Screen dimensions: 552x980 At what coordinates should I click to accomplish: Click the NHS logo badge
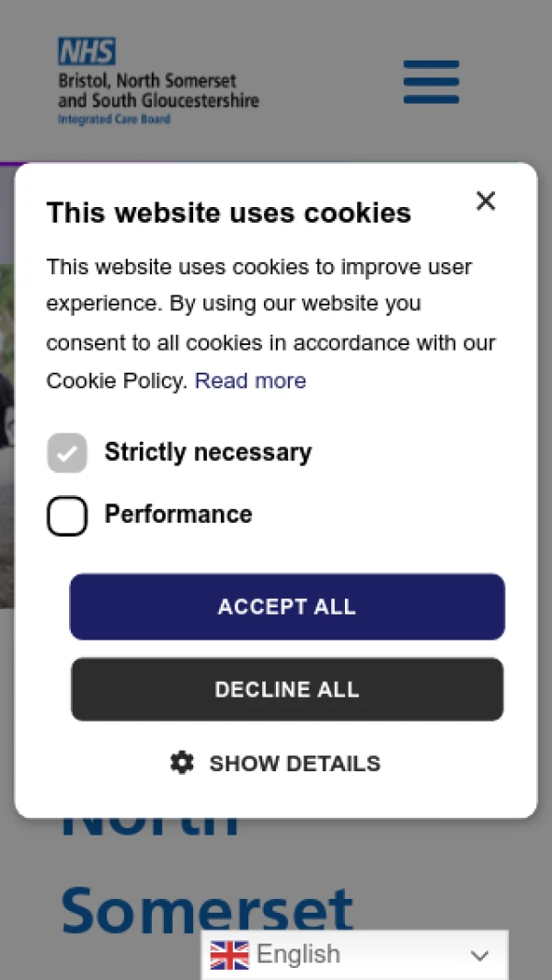tap(86, 52)
